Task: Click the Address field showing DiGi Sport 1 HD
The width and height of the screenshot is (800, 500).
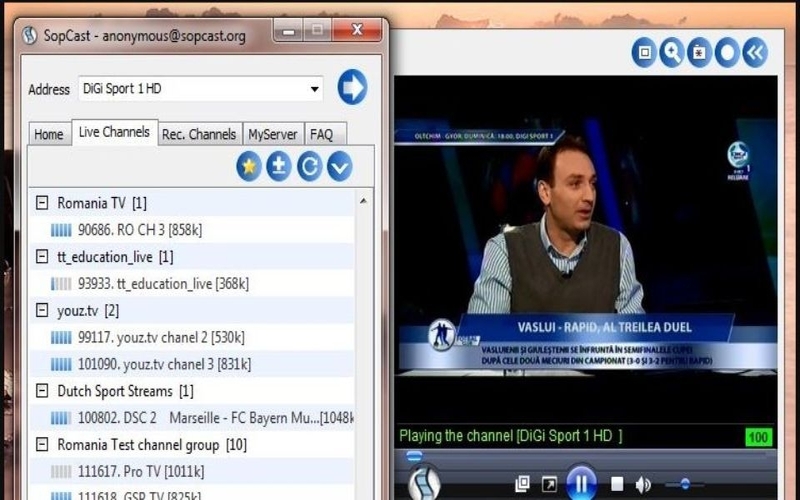Action: click(x=201, y=89)
